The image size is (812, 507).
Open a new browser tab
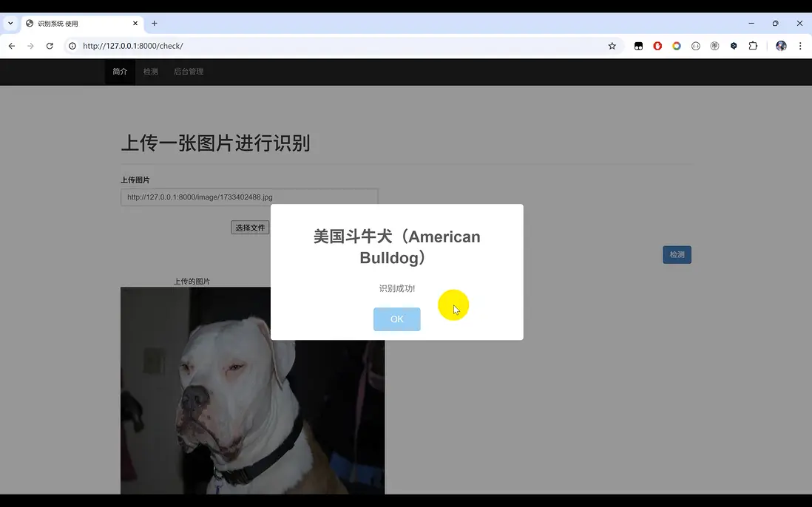click(x=155, y=24)
